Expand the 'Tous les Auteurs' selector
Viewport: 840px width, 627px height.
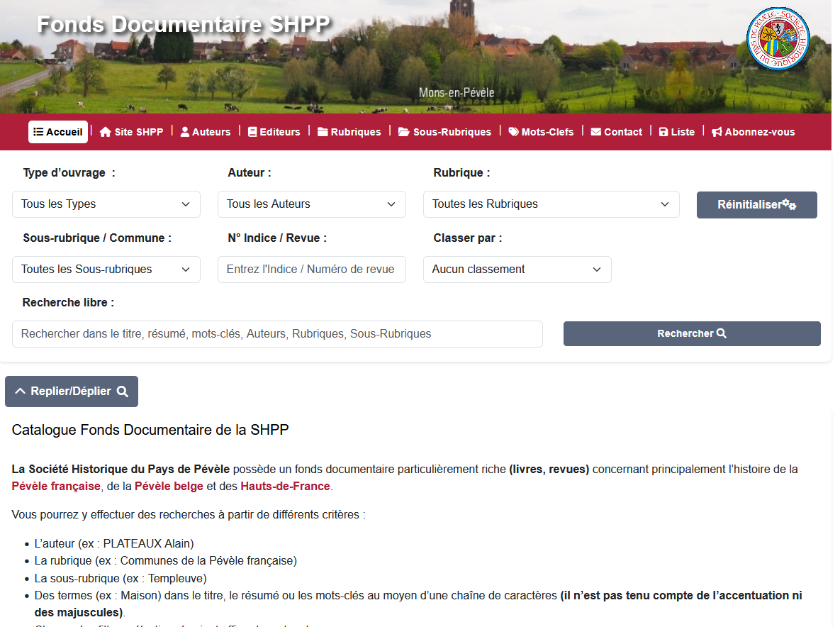tap(312, 204)
